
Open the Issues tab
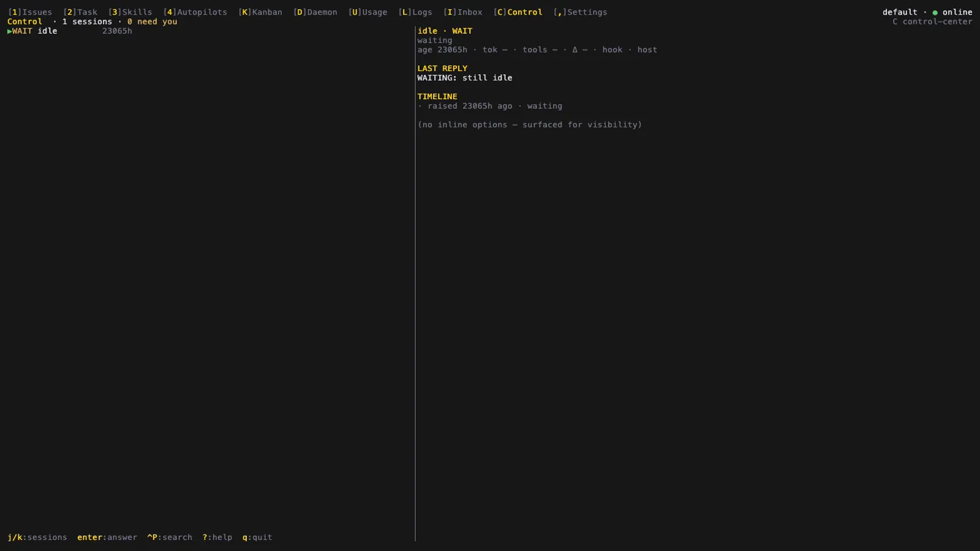[30, 12]
